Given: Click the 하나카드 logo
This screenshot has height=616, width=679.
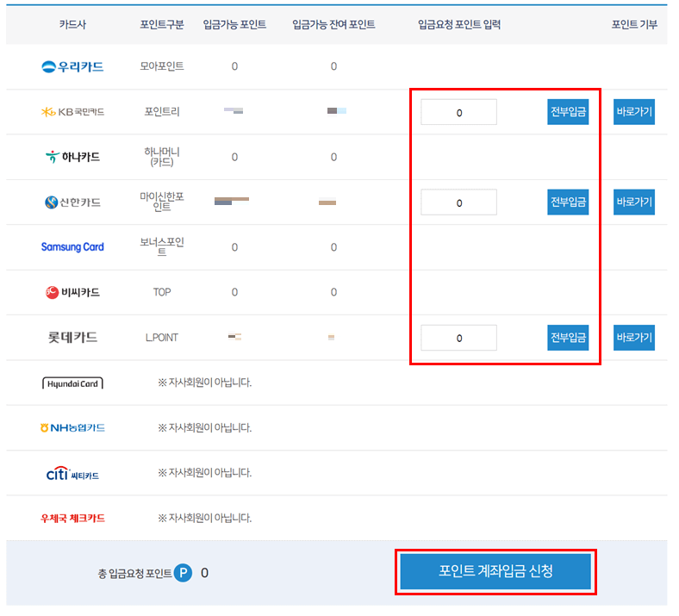Looking at the screenshot, I should point(72,157).
